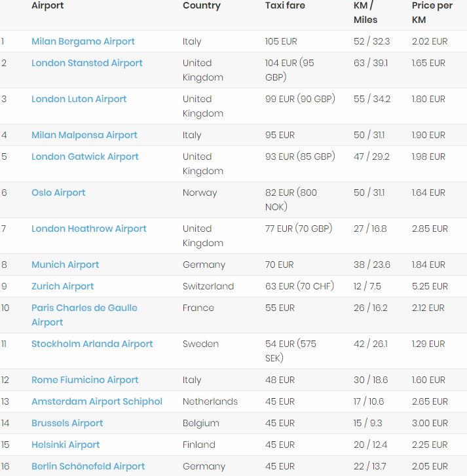This screenshot has height=476, width=467.
Task: Open the Oslo Airport link
Action: click(x=58, y=192)
